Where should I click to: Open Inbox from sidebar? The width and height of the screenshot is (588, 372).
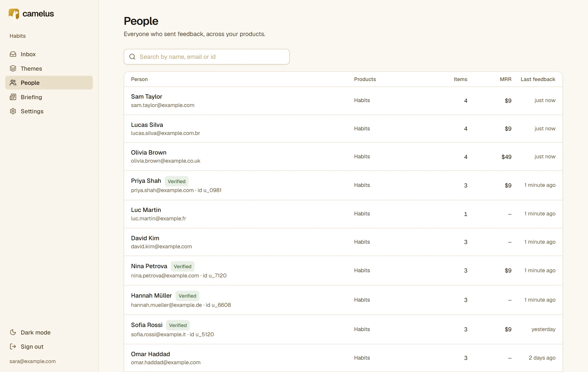point(49,54)
